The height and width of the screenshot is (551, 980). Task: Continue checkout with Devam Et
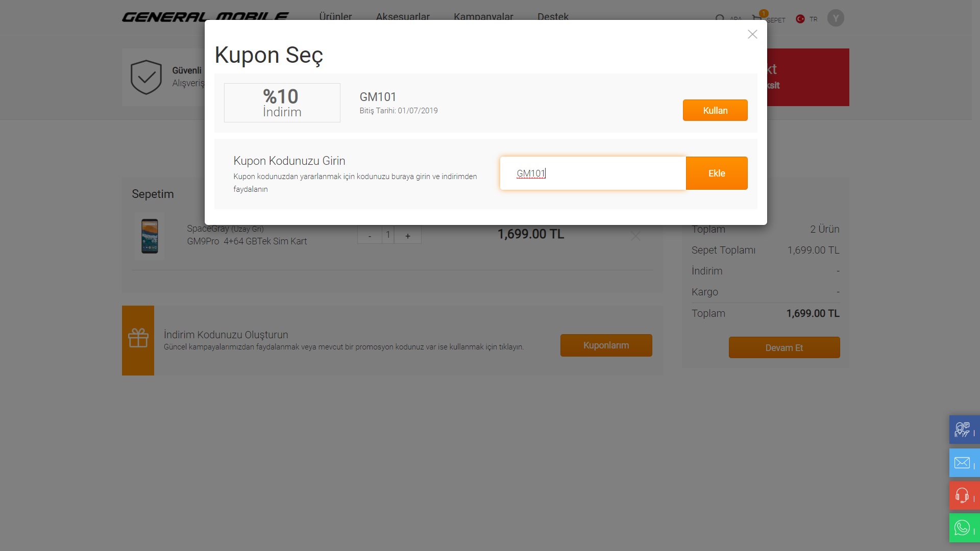click(x=784, y=347)
